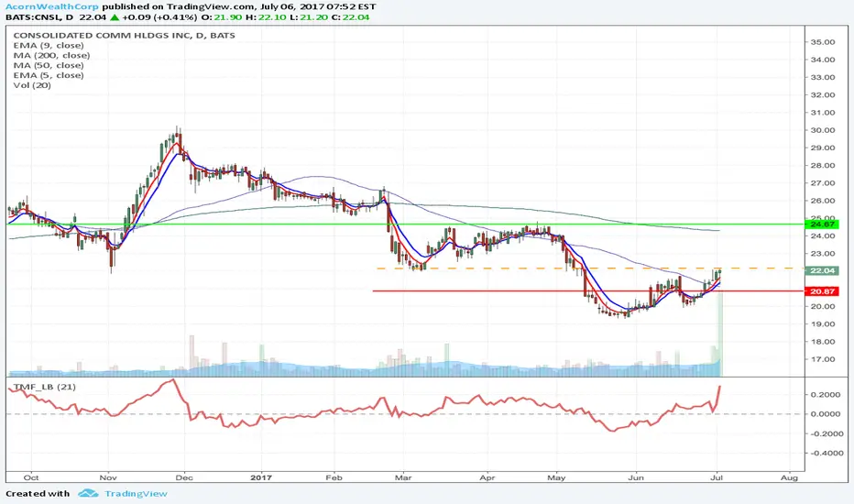The height and width of the screenshot is (504, 854).
Task: Click the Apr label on time axis
Action: tap(487, 477)
